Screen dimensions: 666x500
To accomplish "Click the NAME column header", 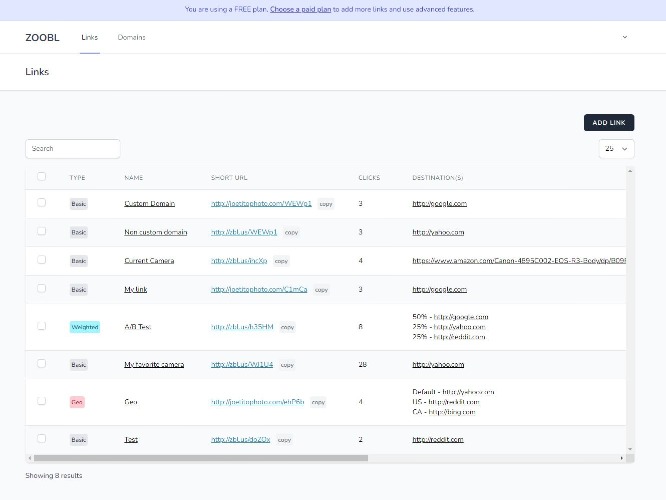I will point(133,178).
